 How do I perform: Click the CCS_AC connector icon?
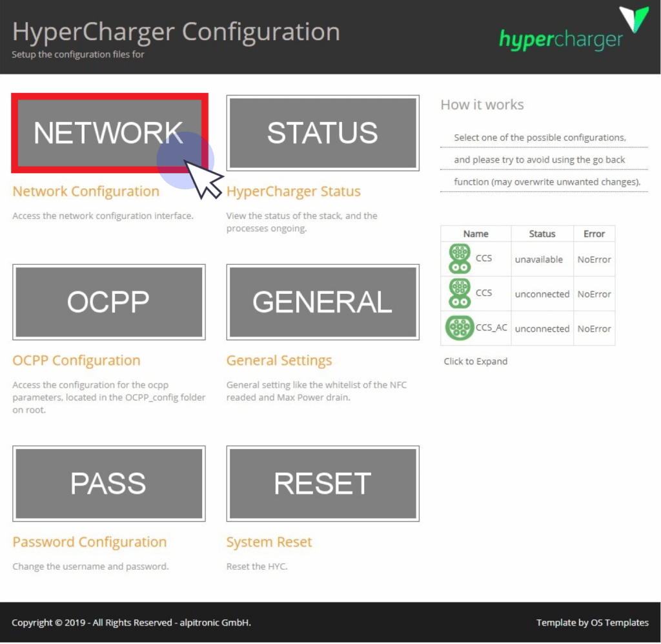460,327
